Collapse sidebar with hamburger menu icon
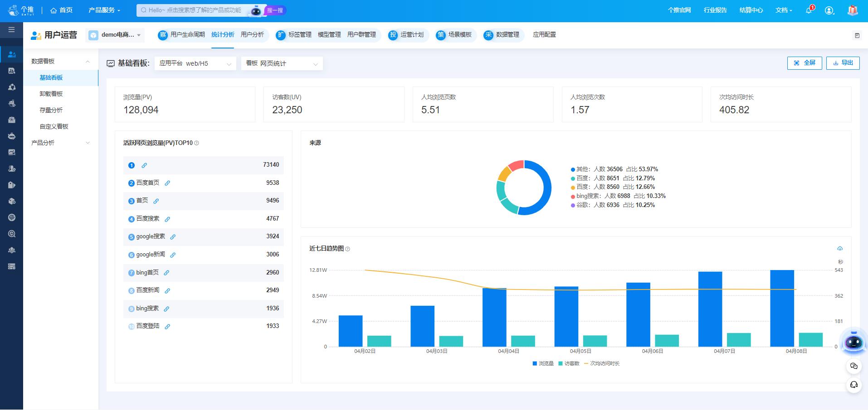868x410 pixels. pos(11,30)
